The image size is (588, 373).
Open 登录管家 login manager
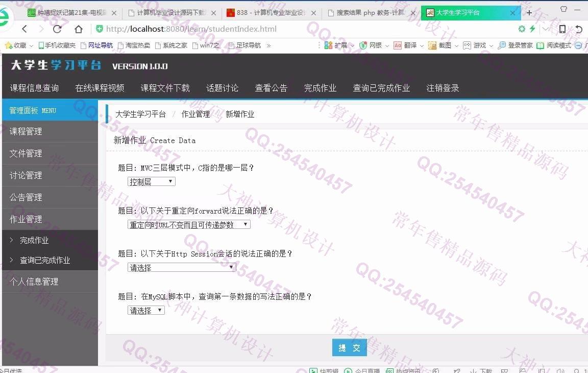click(516, 45)
